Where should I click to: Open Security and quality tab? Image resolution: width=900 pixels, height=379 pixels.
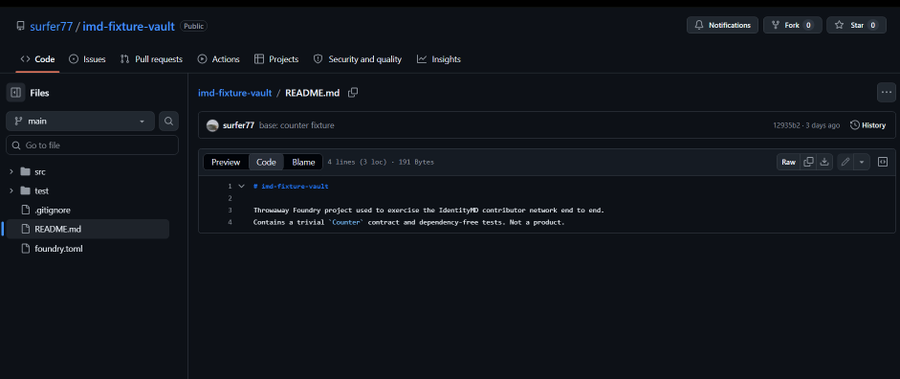click(x=358, y=59)
